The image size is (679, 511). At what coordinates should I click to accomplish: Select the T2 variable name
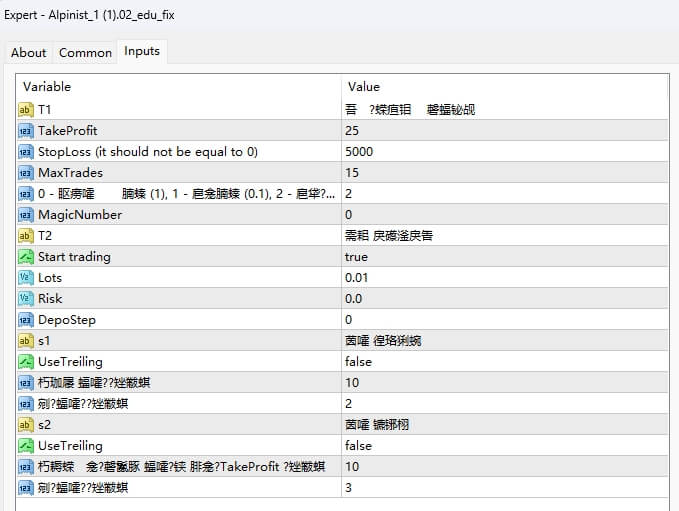click(45, 236)
